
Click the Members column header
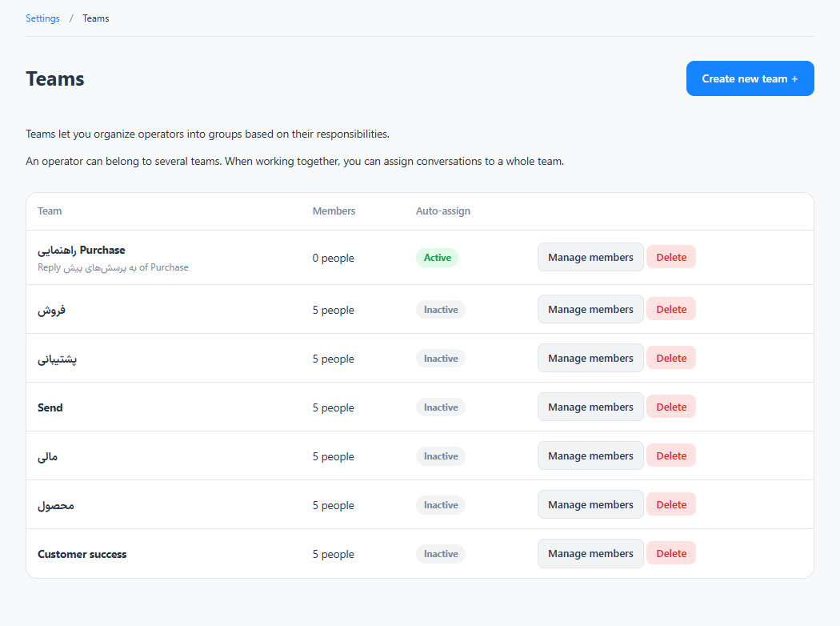tap(334, 211)
